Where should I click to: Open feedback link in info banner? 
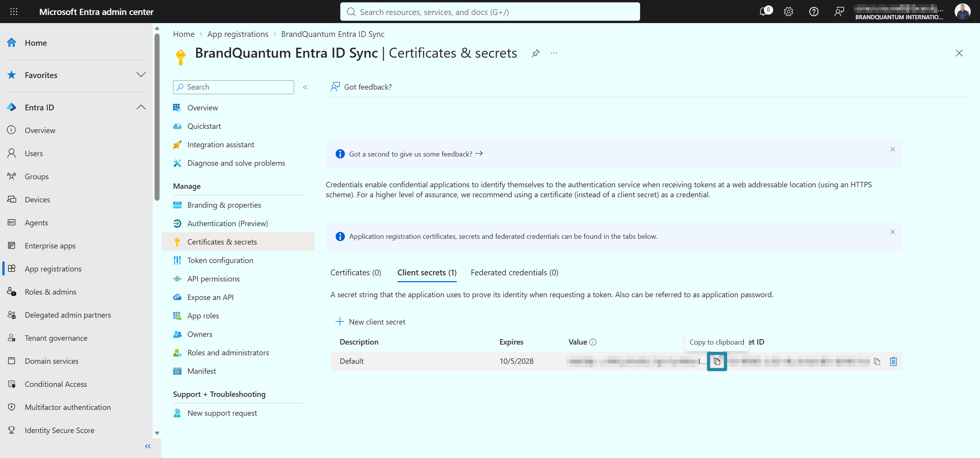click(416, 154)
